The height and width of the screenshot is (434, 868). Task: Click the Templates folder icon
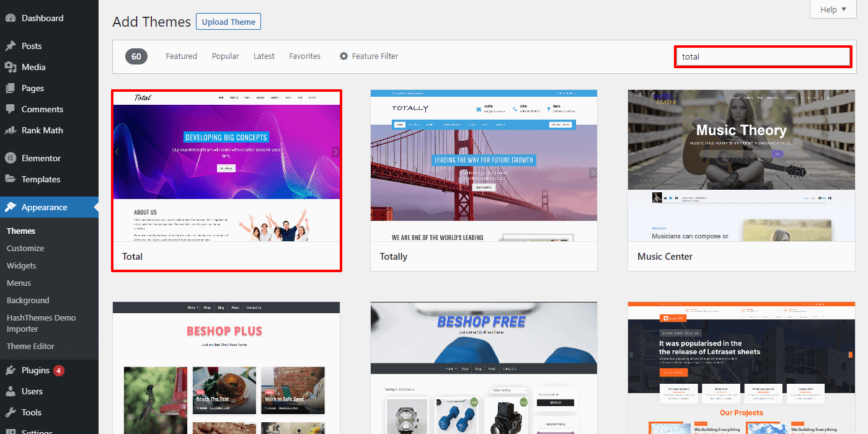pos(10,179)
